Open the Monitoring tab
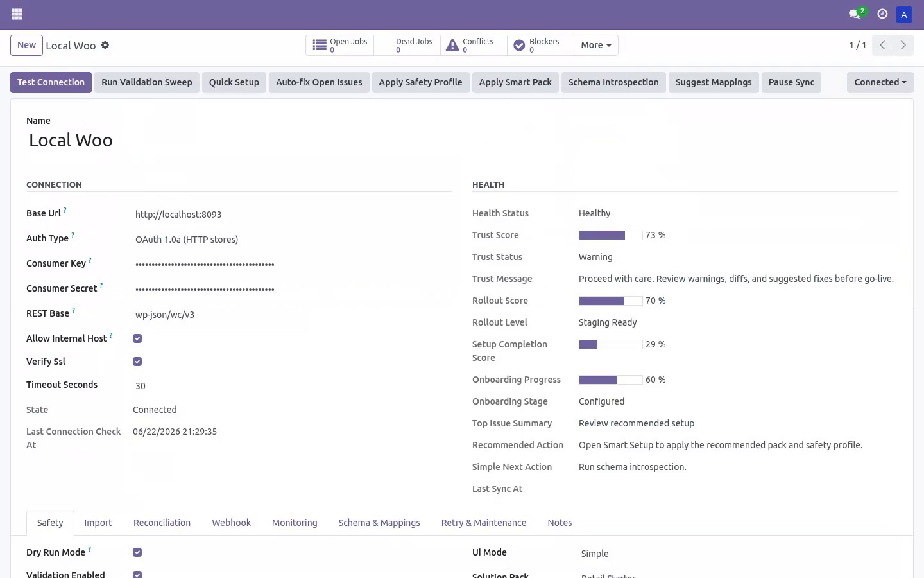 pos(295,523)
